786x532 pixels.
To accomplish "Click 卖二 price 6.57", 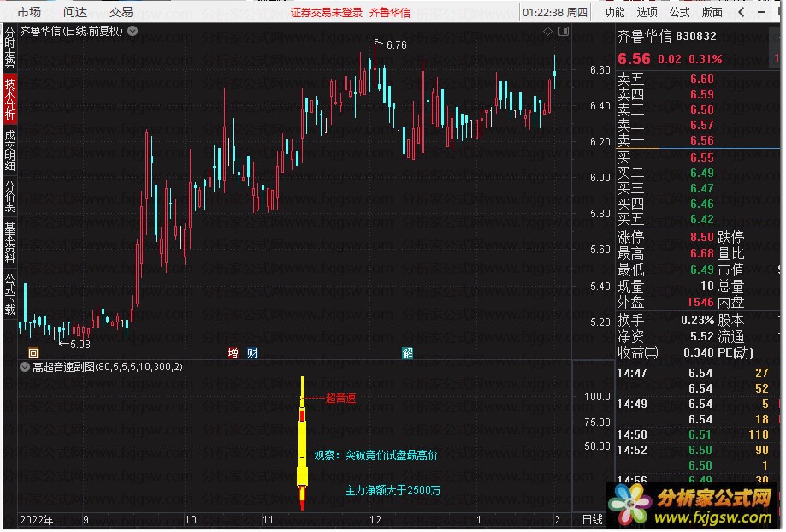I will coord(702,126).
